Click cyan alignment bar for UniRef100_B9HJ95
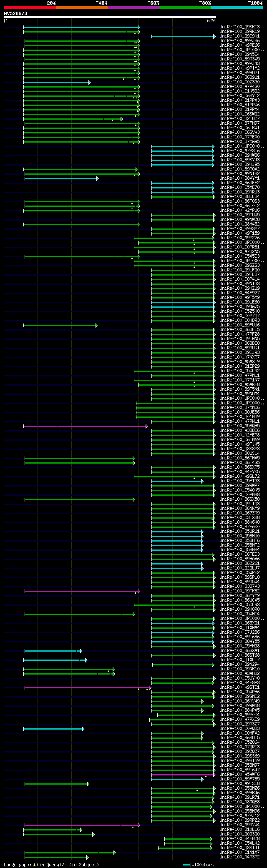 pos(183,165)
